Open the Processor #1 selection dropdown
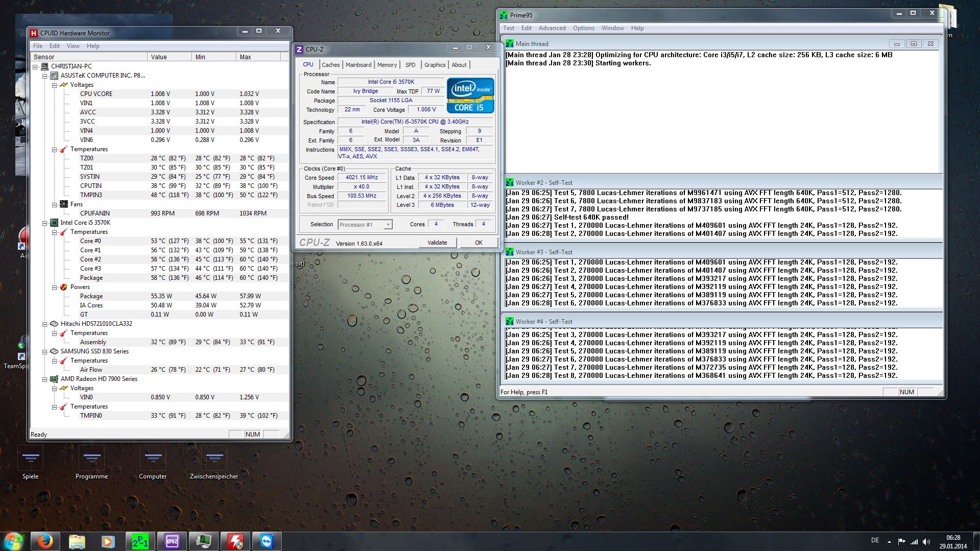 point(365,225)
